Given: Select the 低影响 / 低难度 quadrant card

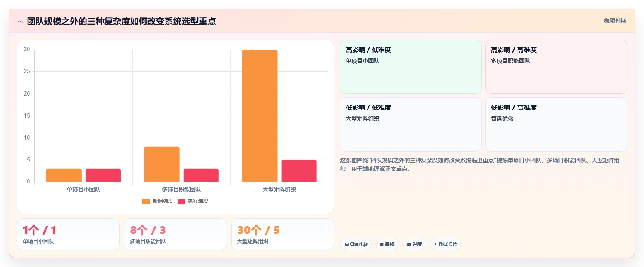Looking at the screenshot, I should (x=411, y=124).
